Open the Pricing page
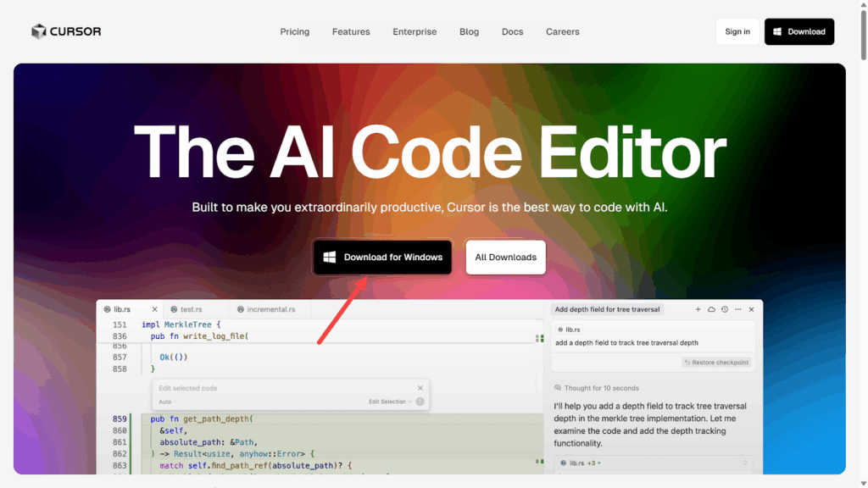This screenshot has width=868, height=488. coord(294,31)
